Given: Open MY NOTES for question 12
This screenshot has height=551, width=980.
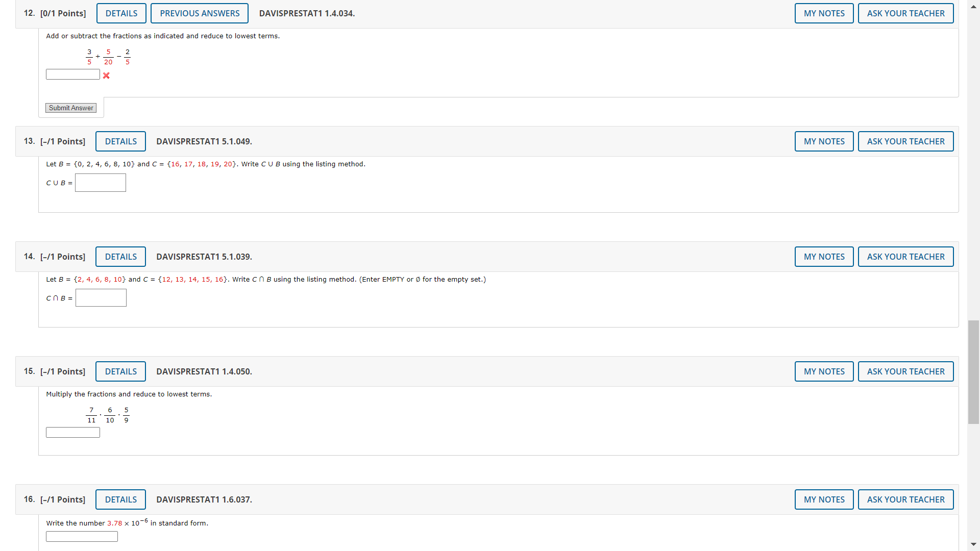Looking at the screenshot, I should coord(824,13).
